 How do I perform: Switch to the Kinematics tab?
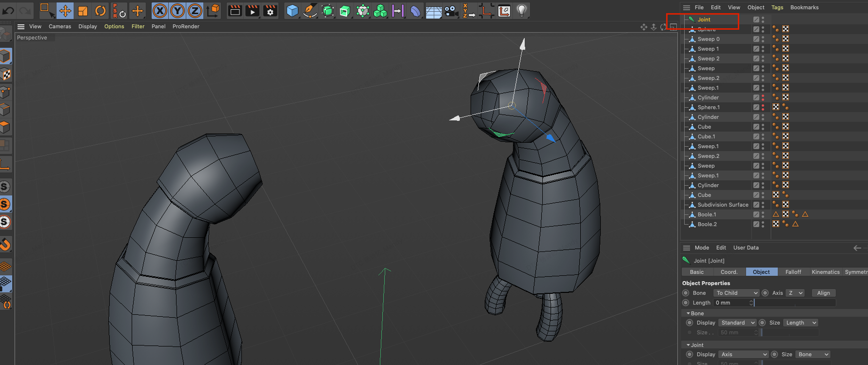click(825, 272)
